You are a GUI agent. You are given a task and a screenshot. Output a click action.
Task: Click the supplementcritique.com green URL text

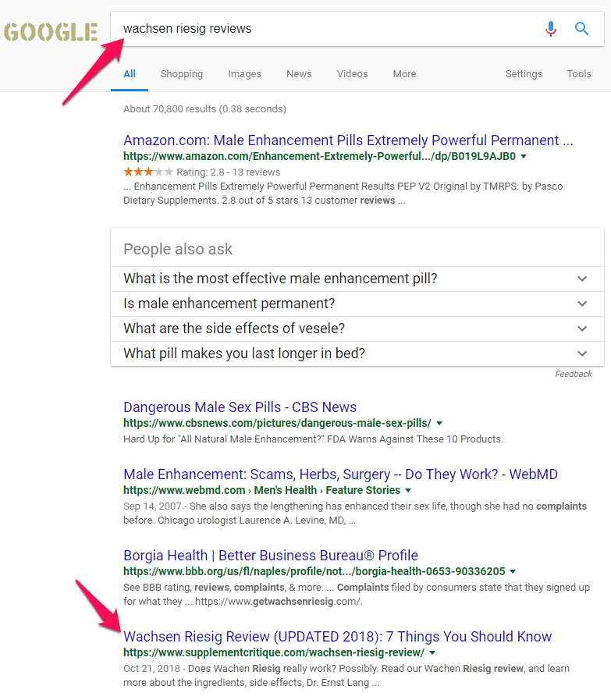pyautogui.click(x=274, y=652)
